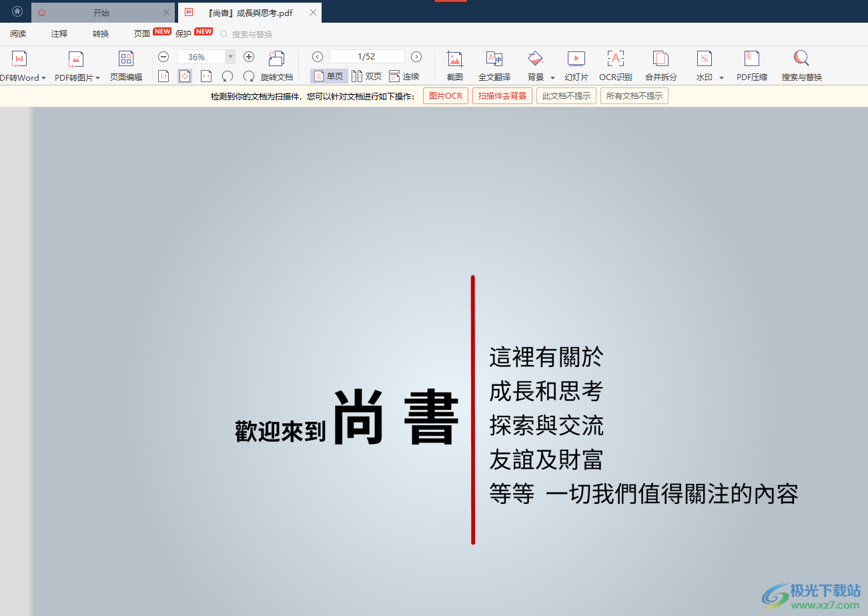Start 幻灯片 slideshow mode
The width and height of the screenshot is (868, 616).
[x=576, y=66]
